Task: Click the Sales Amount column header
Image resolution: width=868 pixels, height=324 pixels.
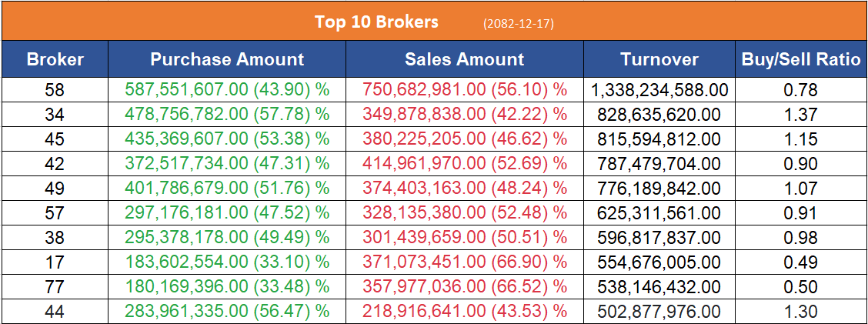Action: (464, 59)
